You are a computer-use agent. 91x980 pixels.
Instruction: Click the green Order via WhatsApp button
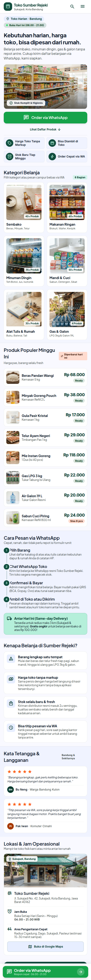click(45, 118)
